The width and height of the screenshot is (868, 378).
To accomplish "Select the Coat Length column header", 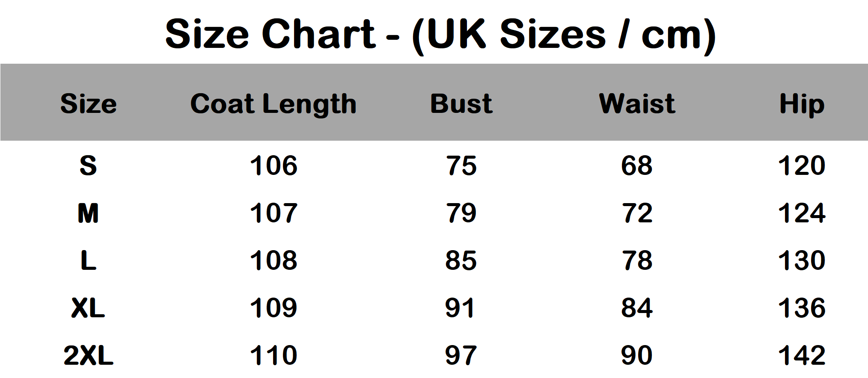I will [x=273, y=104].
